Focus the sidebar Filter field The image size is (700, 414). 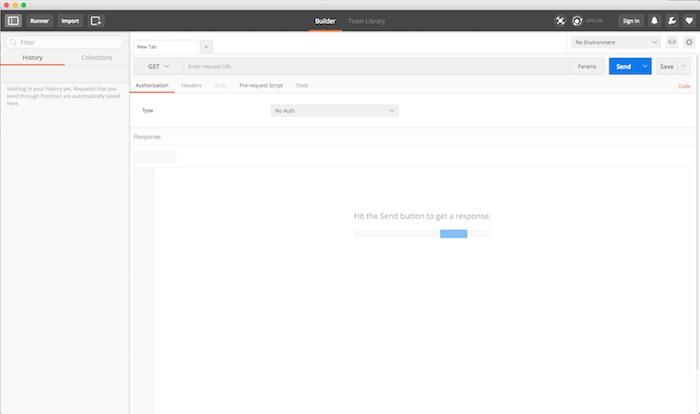pos(65,42)
